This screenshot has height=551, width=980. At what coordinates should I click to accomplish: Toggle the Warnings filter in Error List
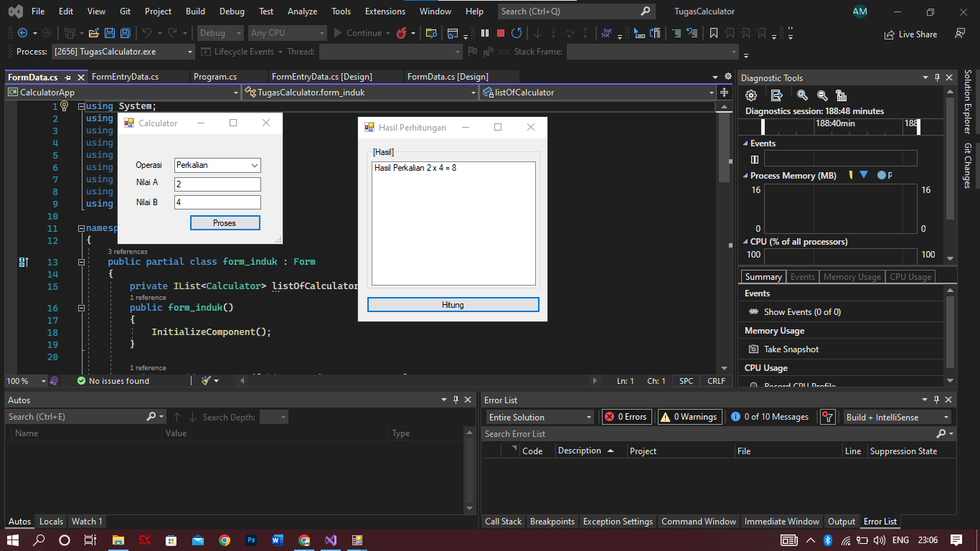click(x=689, y=417)
